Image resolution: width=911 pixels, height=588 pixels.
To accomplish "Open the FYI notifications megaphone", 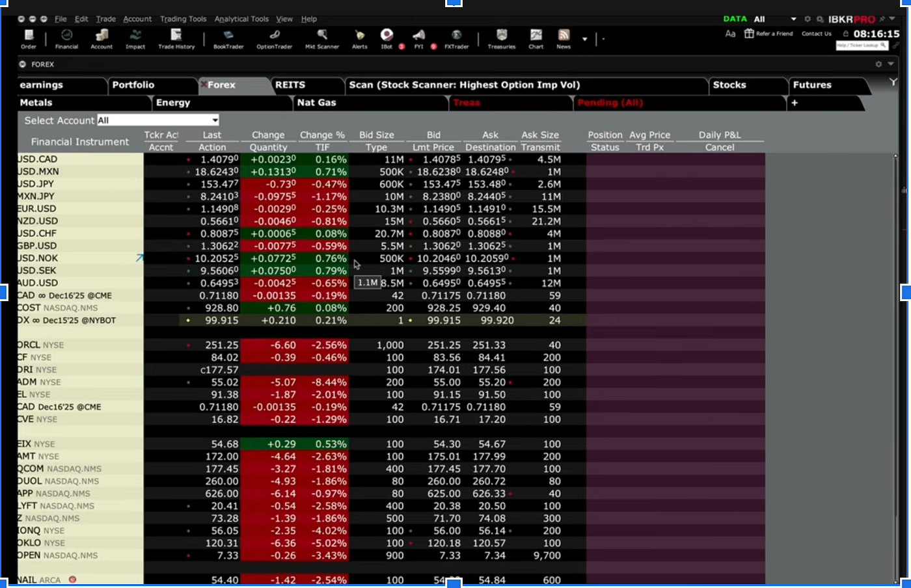I will [x=419, y=38].
